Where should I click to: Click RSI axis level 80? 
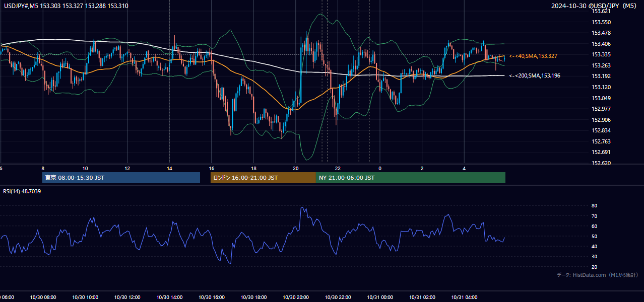(594, 206)
